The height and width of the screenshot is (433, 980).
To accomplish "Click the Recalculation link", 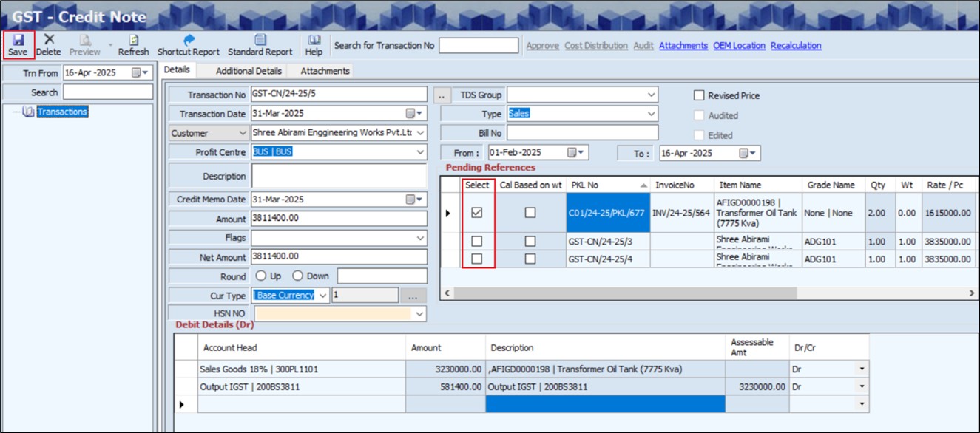I will coord(796,46).
